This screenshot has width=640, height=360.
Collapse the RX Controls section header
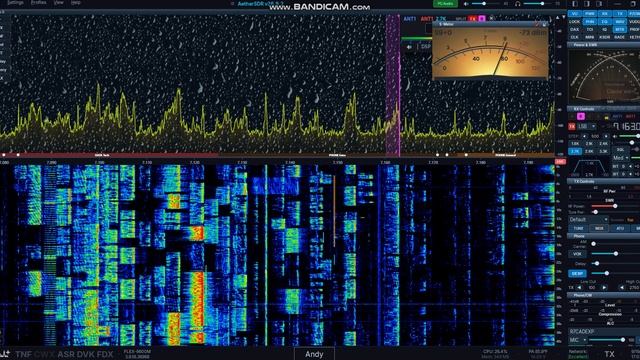point(603,109)
